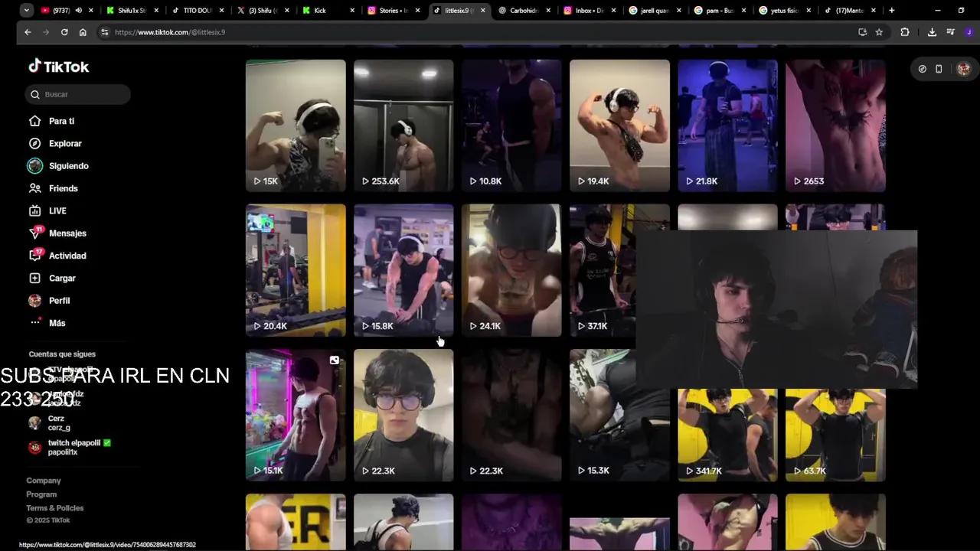Close the littlesix.9 tab
Screen dimensions: 980x551
[483, 11]
